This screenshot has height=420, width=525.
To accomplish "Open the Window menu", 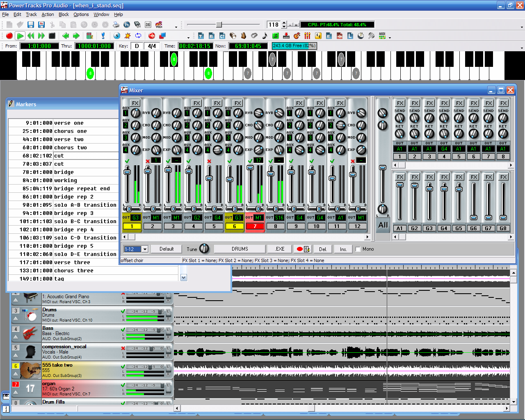I will (x=101, y=14).
